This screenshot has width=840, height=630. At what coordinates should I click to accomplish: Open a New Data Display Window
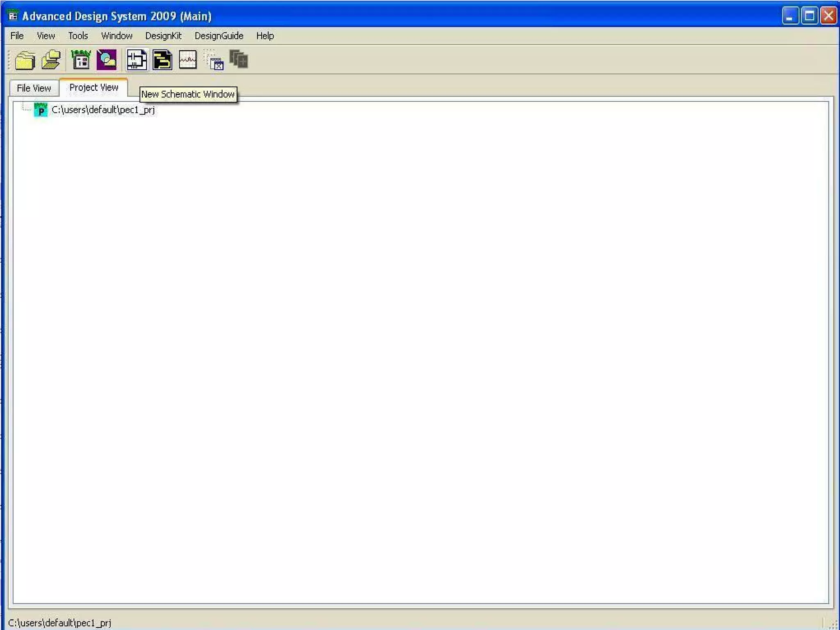coord(188,60)
